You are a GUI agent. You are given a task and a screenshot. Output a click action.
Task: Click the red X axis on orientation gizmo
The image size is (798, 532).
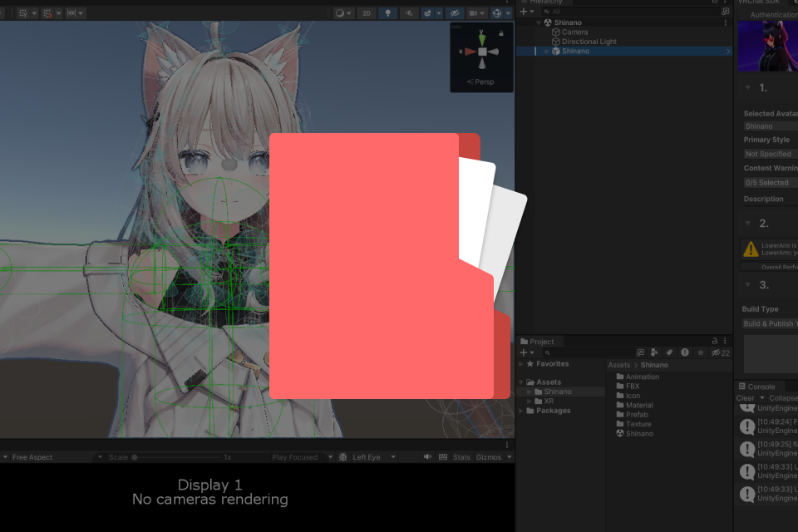[x=470, y=52]
